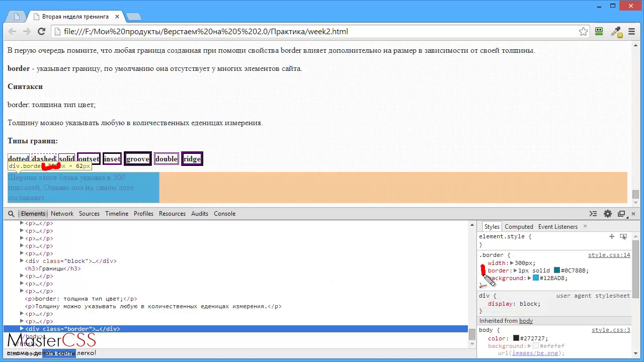Show more sidebar tabs via double chevron
The image size is (644, 362).
pyautogui.click(x=585, y=227)
